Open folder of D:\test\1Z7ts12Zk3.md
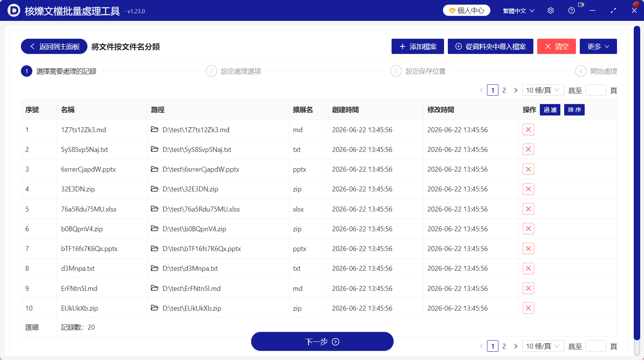This screenshot has width=644, height=360. 154,129
